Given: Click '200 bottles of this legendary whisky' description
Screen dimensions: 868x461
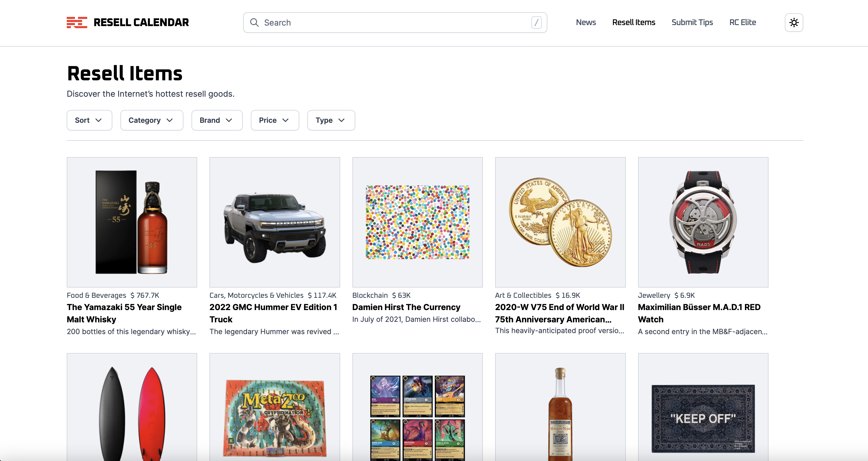Looking at the screenshot, I should pos(131,332).
